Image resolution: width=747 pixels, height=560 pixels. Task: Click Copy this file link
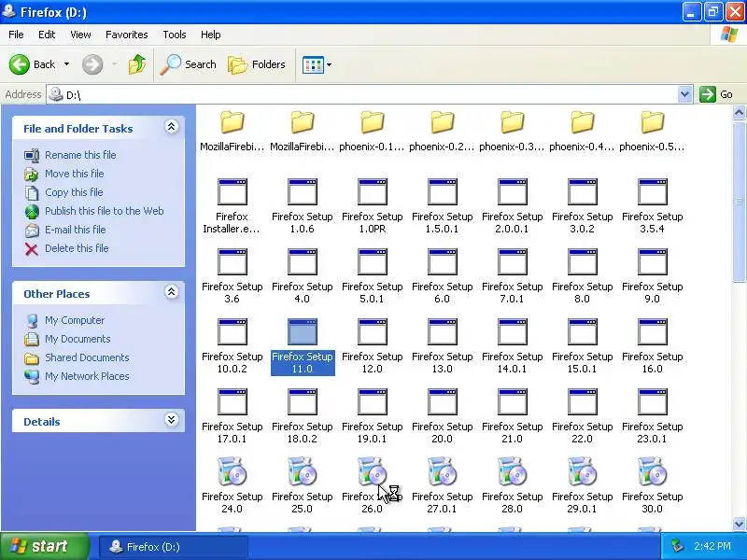click(74, 192)
